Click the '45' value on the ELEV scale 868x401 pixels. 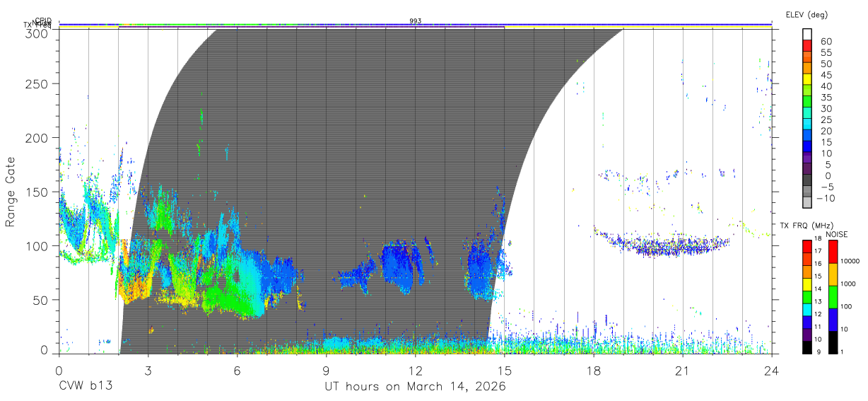[x=826, y=76]
